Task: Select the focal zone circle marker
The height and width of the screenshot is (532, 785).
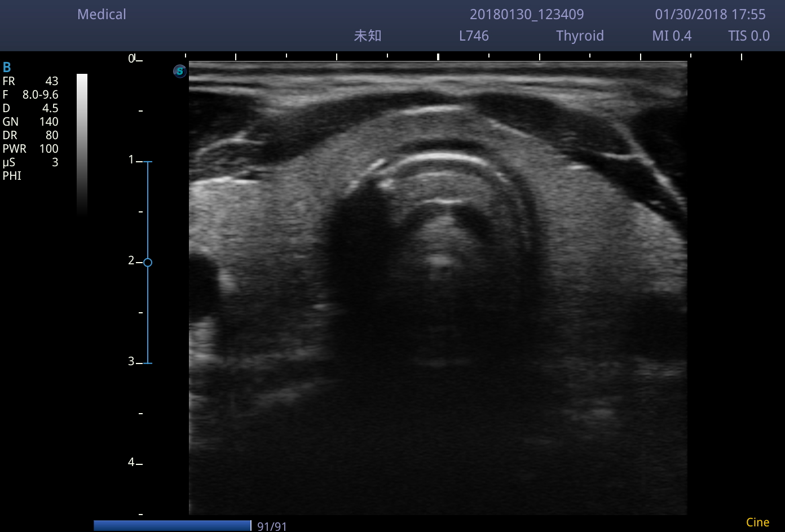Action: (148, 262)
